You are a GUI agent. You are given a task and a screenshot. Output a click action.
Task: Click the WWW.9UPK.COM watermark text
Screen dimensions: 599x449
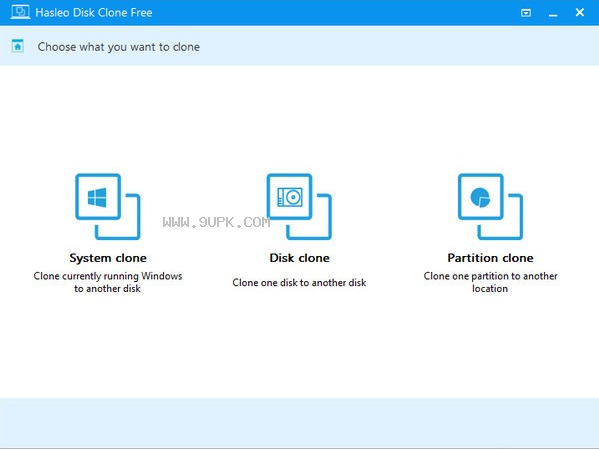click(x=216, y=222)
